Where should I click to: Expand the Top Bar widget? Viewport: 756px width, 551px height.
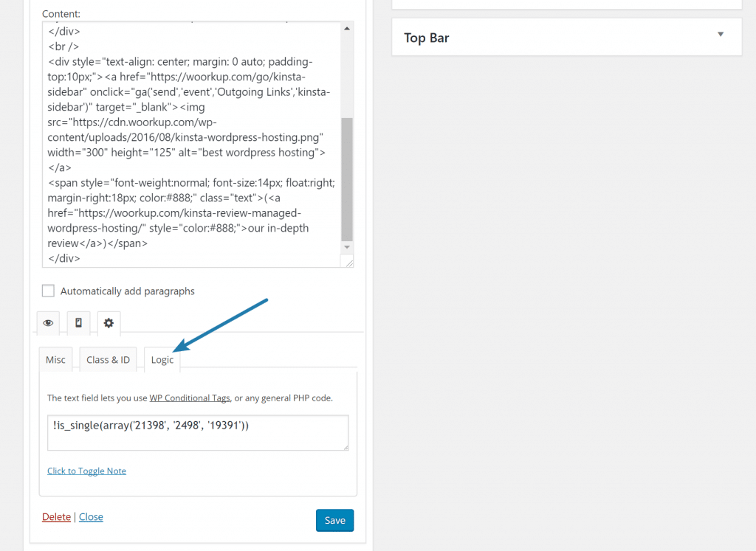pyautogui.click(x=426, y=37)
